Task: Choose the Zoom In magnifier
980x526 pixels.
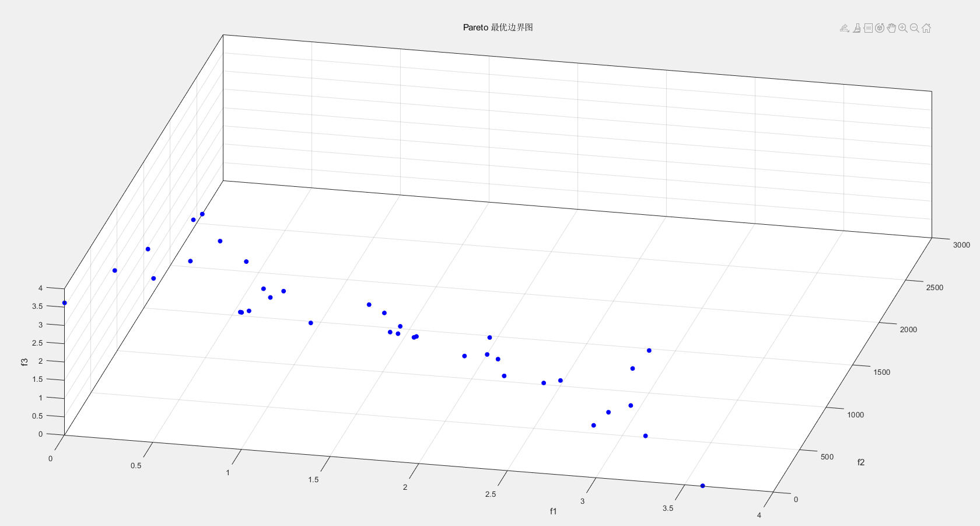Action: click(903, 28)
